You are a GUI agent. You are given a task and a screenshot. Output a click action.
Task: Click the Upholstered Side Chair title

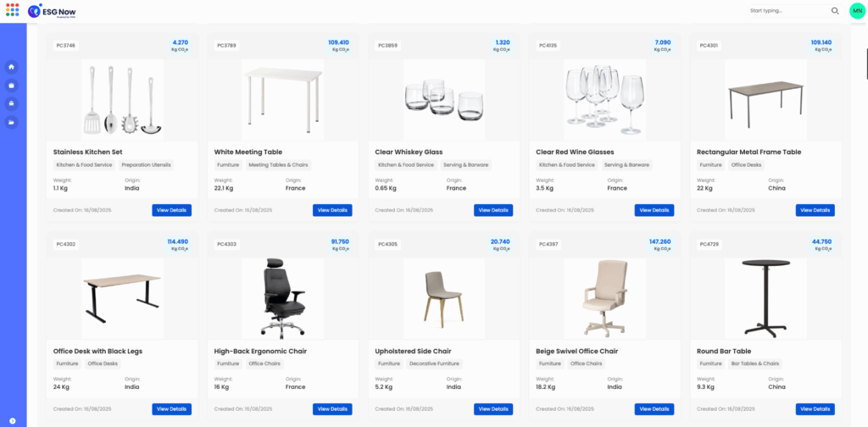(x=413, y=352)
